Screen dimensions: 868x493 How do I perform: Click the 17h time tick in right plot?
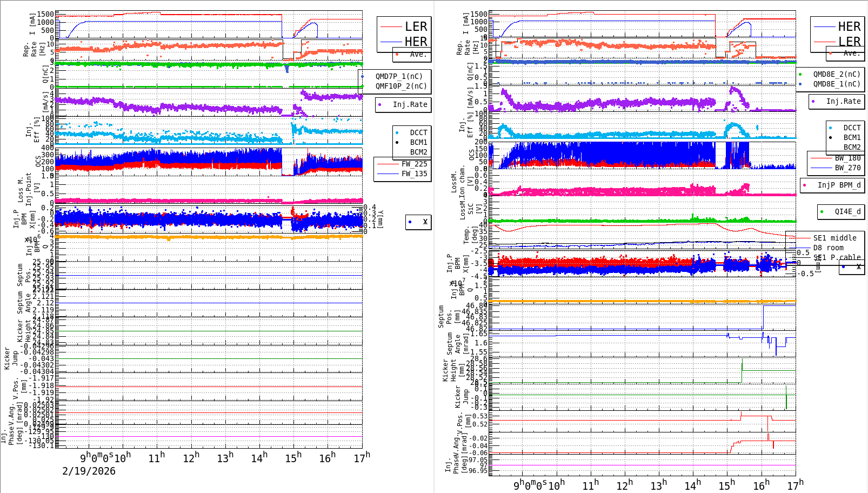(795, 485)
